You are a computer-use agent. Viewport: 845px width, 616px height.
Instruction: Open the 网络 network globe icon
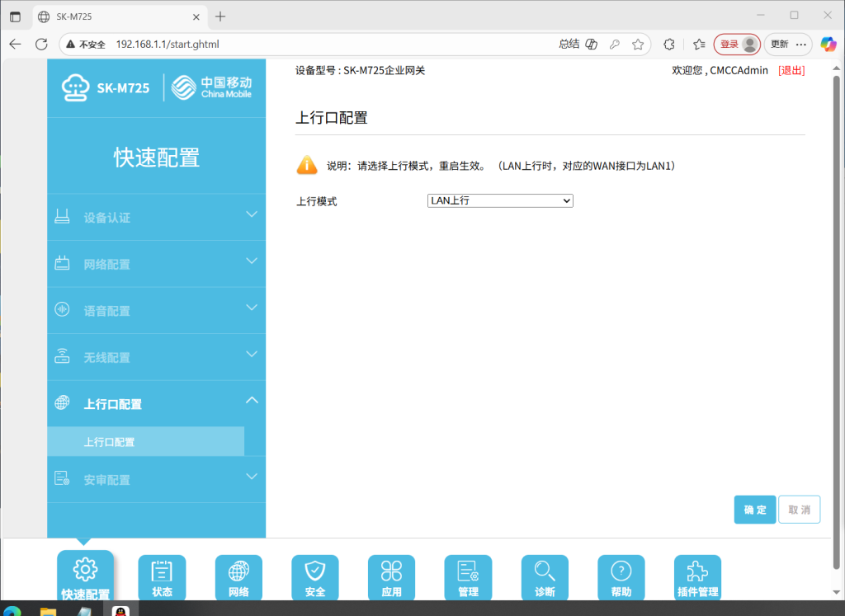[238, 577]
